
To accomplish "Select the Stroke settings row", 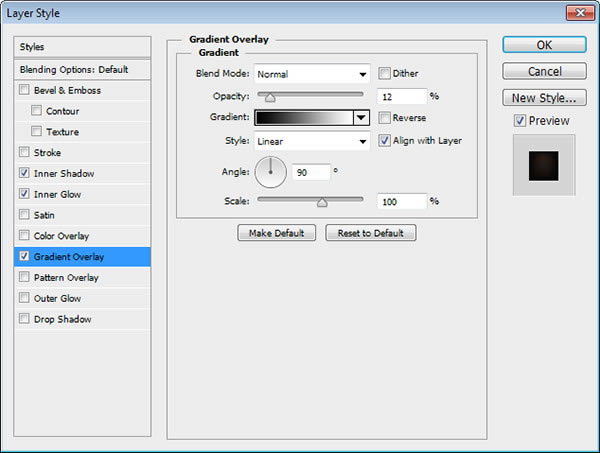I will pyautogui.click(x=82, y=153).
